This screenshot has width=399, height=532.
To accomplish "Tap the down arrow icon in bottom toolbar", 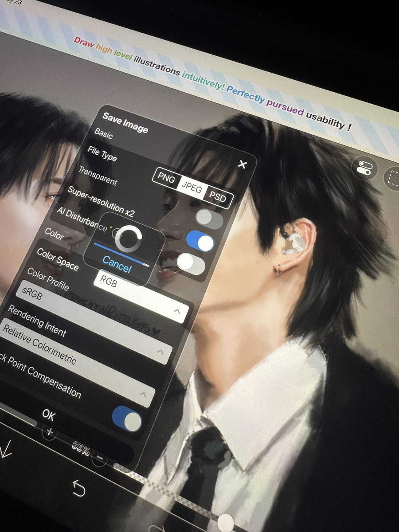I will 5,449.
